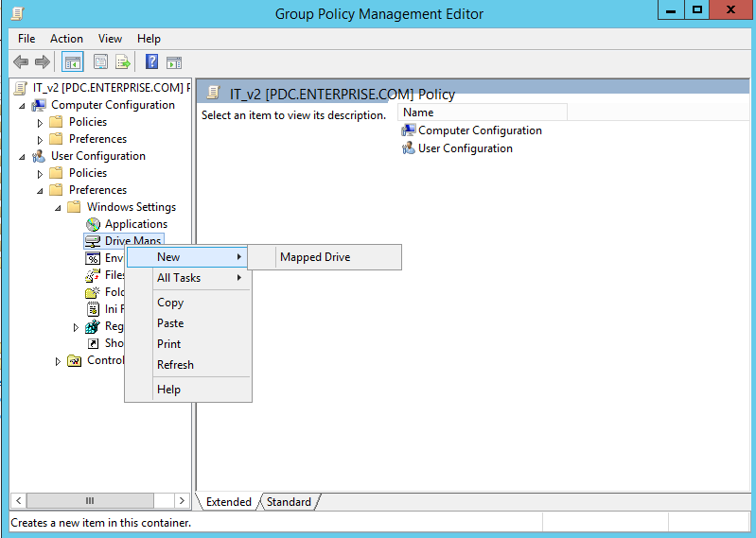The image size is (756, 538).
Task: Click the Computer Configuration icon in the tree
Action: tap(39, 105)
